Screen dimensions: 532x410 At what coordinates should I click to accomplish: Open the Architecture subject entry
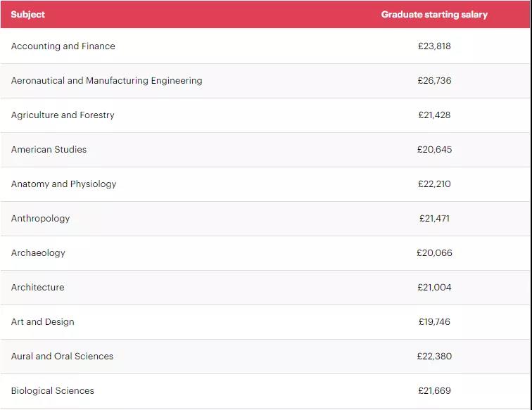click(37, 288)
